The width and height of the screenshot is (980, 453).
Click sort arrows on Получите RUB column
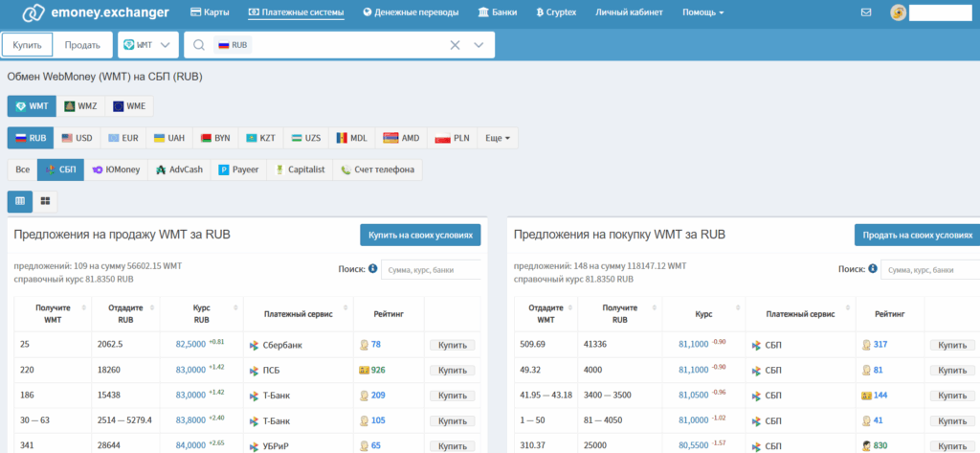click(x=655, y=307)
